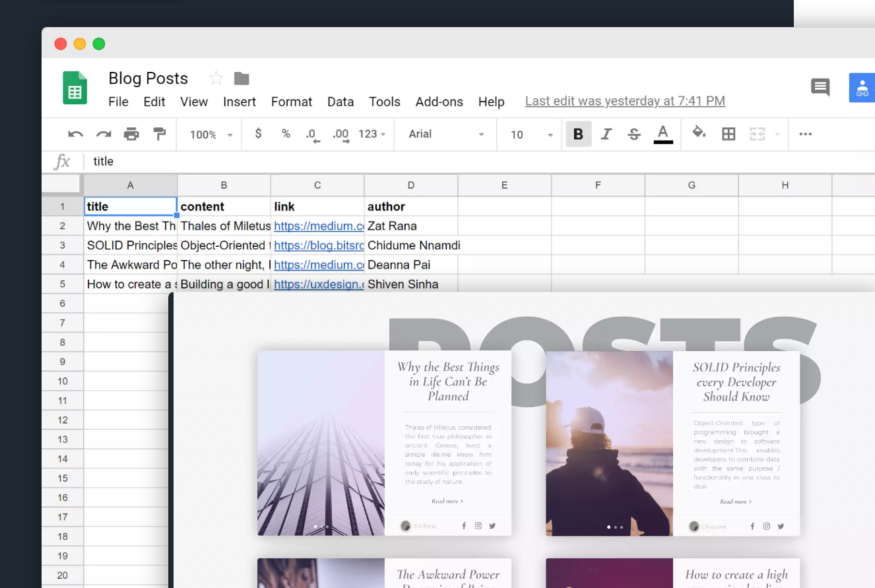This screenshot has height=588, width=875.
Task: Click Twitter icon on Zat Rana card
Action: [x=492, y=526]
